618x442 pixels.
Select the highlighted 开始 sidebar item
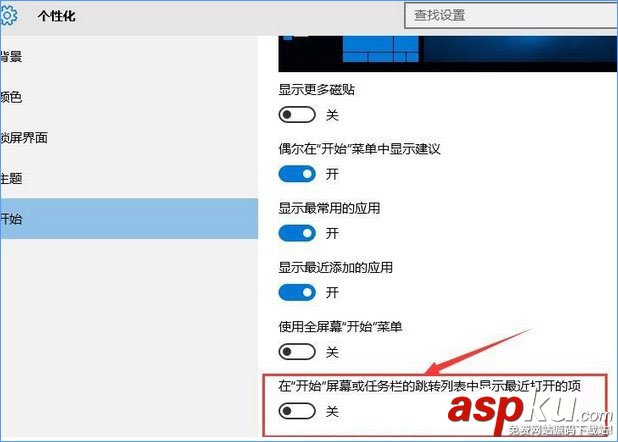pyautogui.click(x=129, y=219)
